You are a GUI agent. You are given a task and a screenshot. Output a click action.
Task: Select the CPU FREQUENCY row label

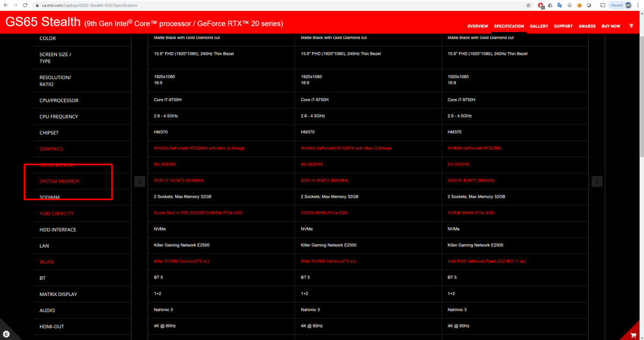(58, 117)
